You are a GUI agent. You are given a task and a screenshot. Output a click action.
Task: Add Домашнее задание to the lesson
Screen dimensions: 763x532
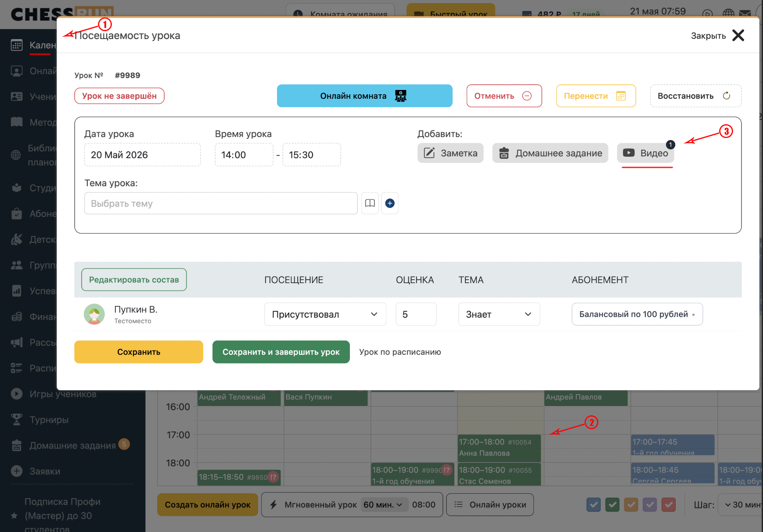[550, 153]
